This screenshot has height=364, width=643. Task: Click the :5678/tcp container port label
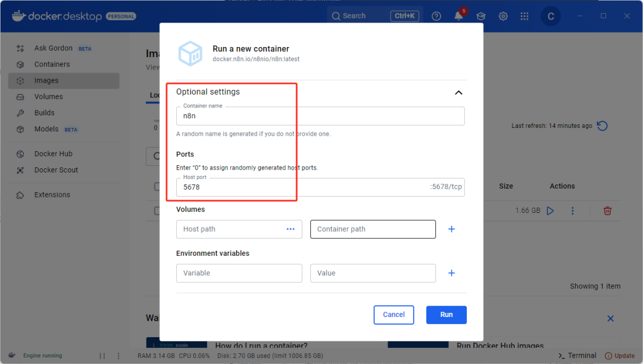click(446, 187)
